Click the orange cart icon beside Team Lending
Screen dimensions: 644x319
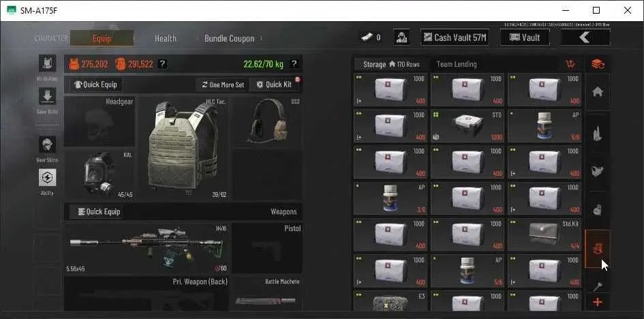coord(570,64)
